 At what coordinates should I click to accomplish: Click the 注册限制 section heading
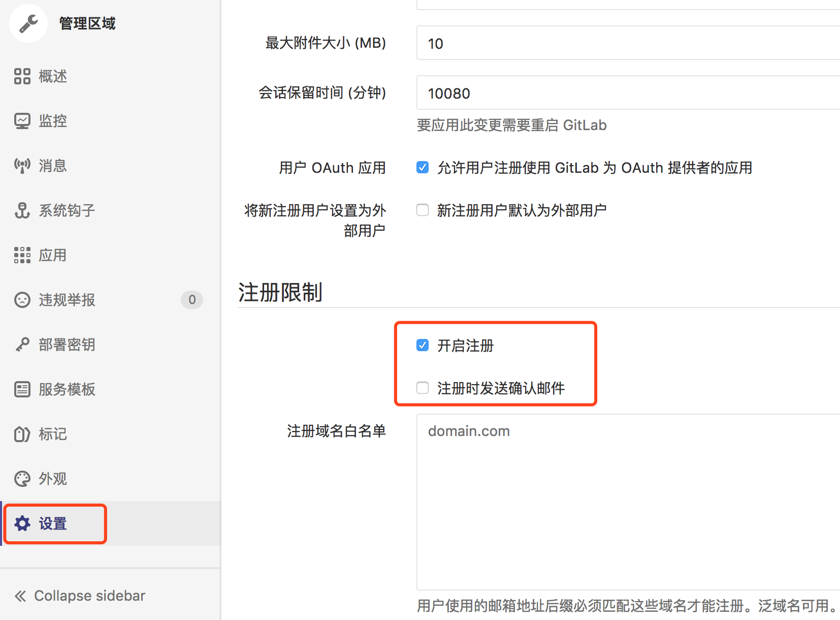point(280,292)
